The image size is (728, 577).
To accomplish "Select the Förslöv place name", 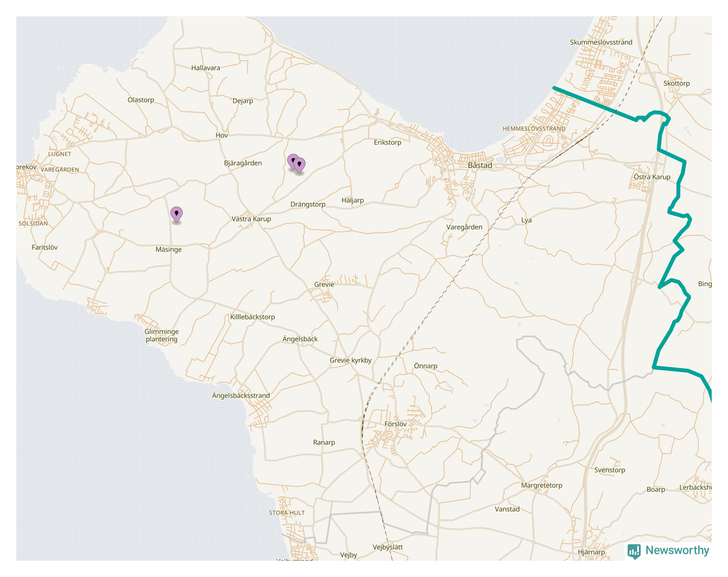I will pos(396,424).
